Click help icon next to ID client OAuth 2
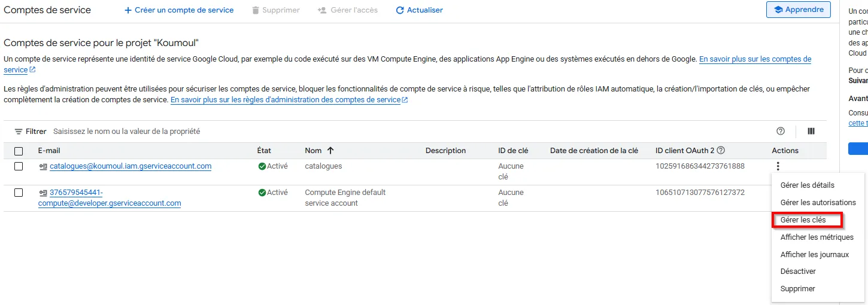Viewport: 868px width, 305px height. 721,151
